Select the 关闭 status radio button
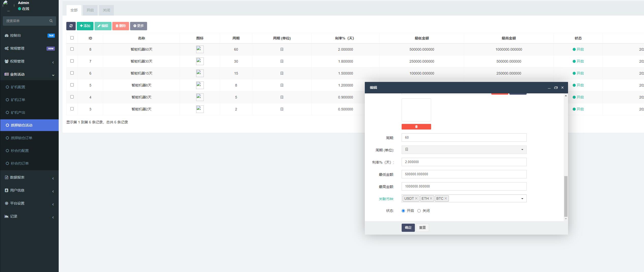Viewport: 644px width, 272px height. 419,211
